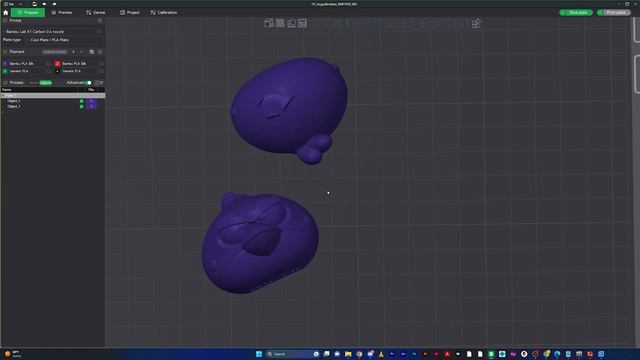
Task: Open filament 2 Bambu PLA Silk dropdown
Action: 80,64
